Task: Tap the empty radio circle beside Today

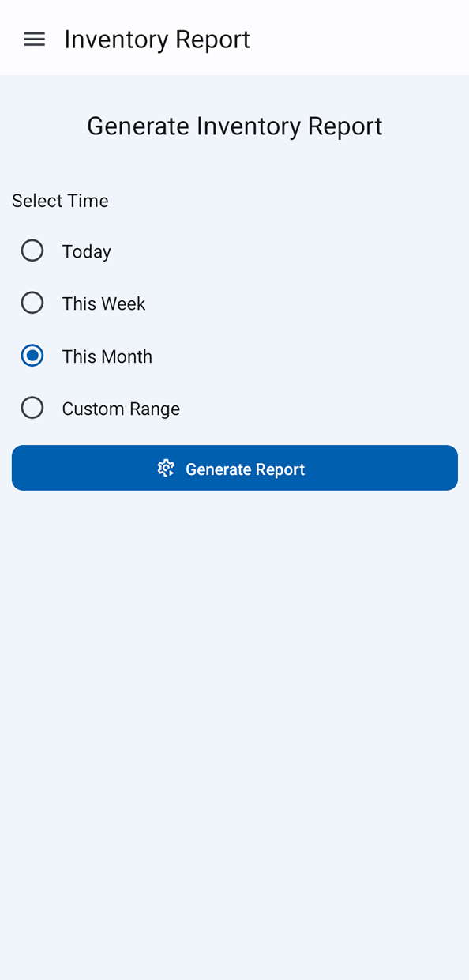Action: tap(32, 251)
